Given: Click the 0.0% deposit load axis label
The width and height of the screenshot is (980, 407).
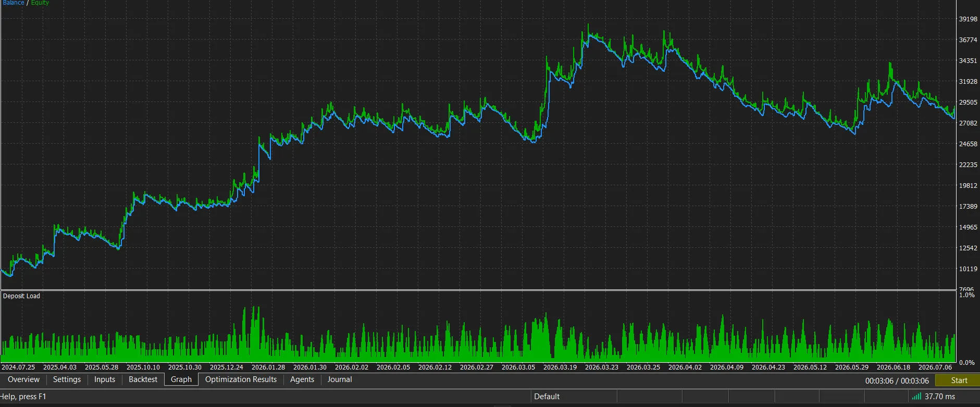Looking at the screenshot, I should pyautogui.click(x=966, y=363).
